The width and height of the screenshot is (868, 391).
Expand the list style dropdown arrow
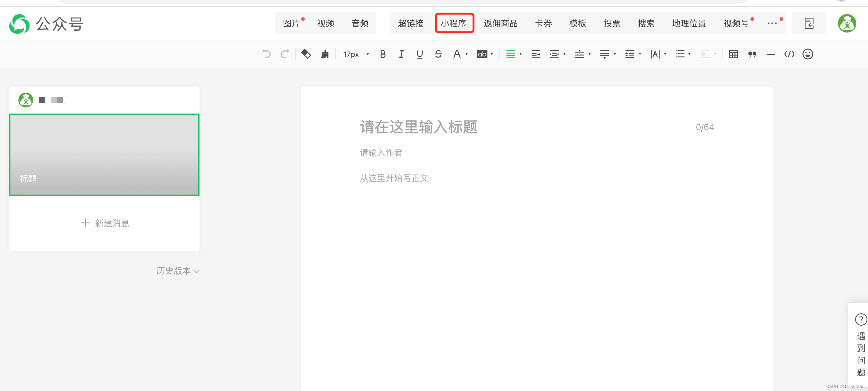click(689, 54)
